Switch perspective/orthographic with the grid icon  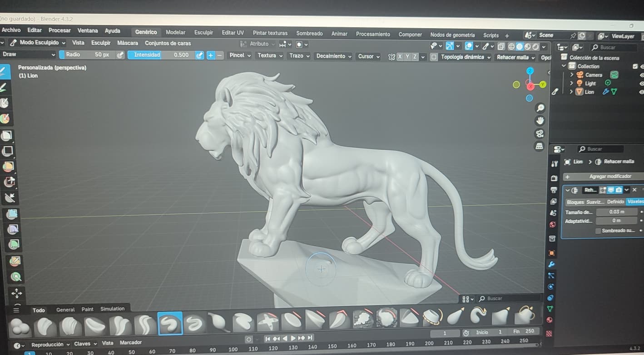[540, 146]
